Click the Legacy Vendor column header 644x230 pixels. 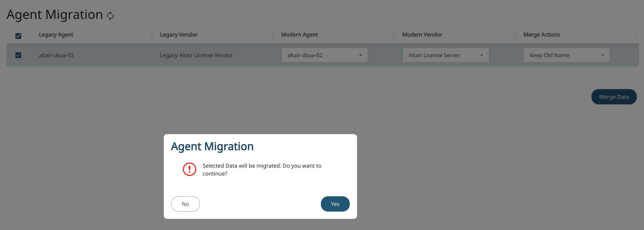178,35
